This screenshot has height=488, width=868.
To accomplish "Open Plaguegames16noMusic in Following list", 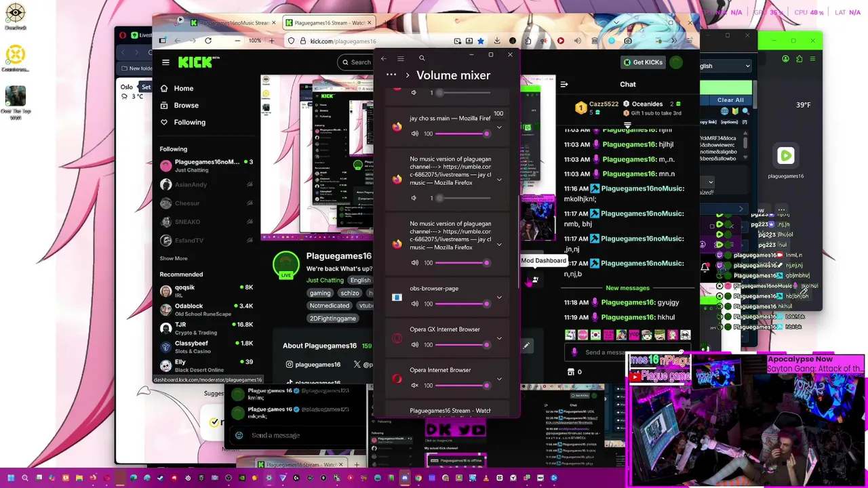I will (x=207, y=165).
